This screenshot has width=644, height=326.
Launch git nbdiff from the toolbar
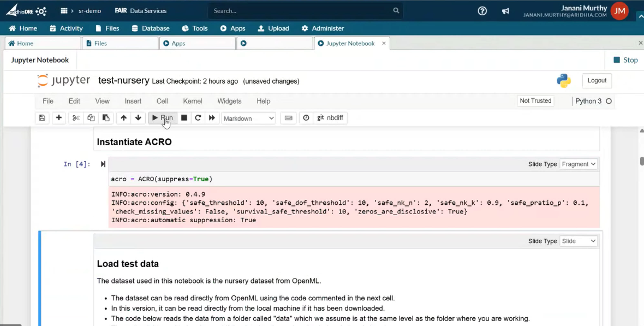coord(330,117)
